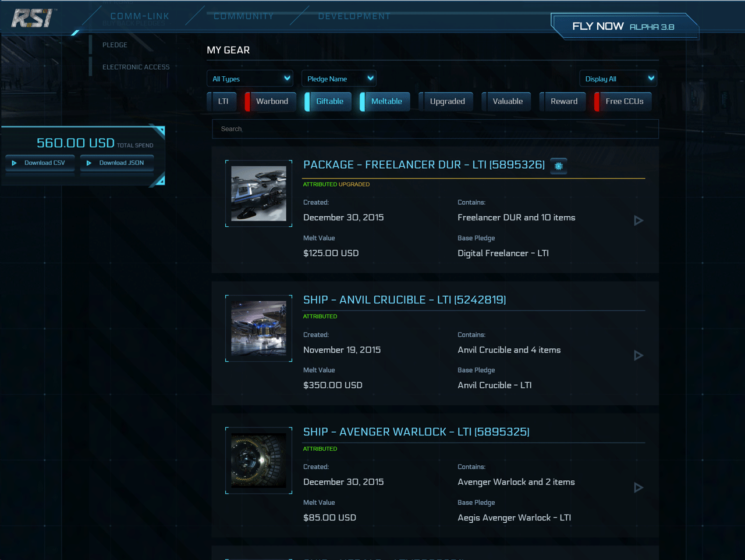Click Anvil Crucible melt value $350.00 USD
Screen dimensions: 745x560
(x=333, y=386)
